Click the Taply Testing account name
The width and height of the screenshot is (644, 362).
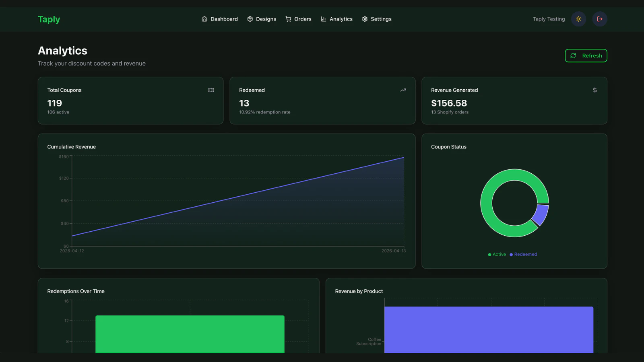(549, 19)
